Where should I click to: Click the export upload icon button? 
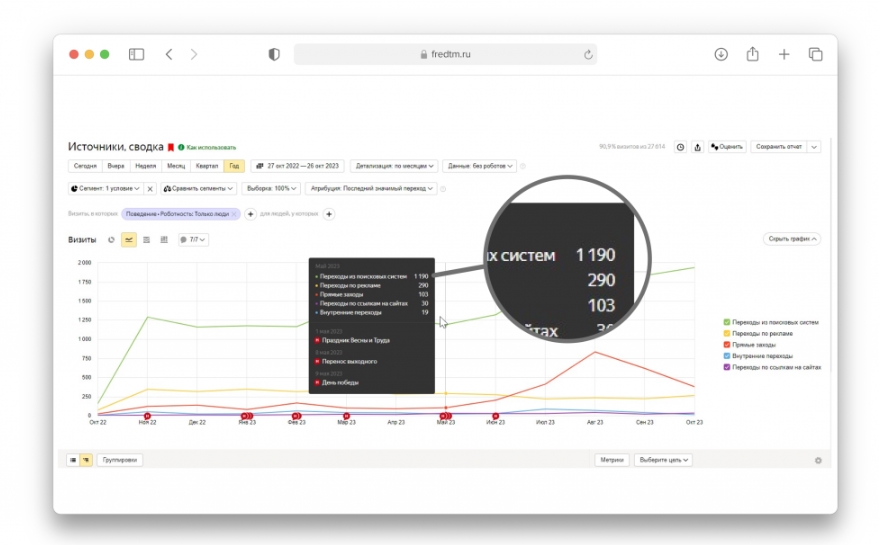pyautogui.click(x=697, y=147)
